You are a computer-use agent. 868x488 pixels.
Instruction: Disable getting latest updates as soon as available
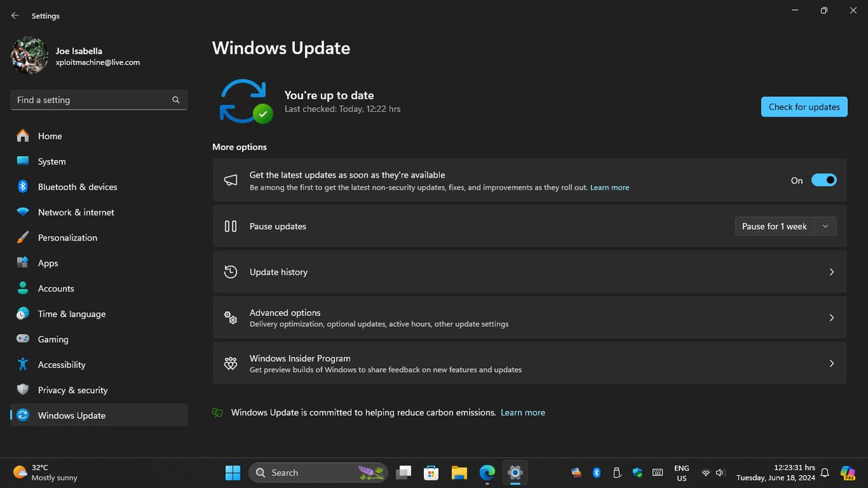(x=824, y=180)
